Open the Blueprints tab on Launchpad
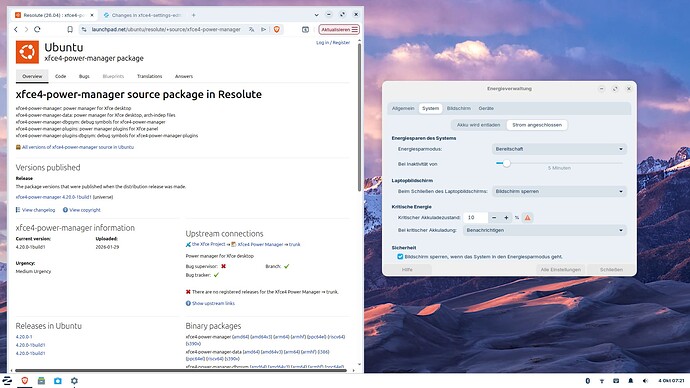The image size is (690, 388). (x=113, y=76)
